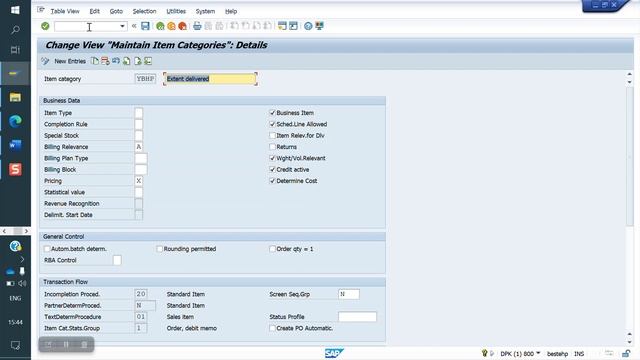This screenshot has width=640, height=360.
Task: Click the Billing Relevance input field
Action: coord(139,147)
